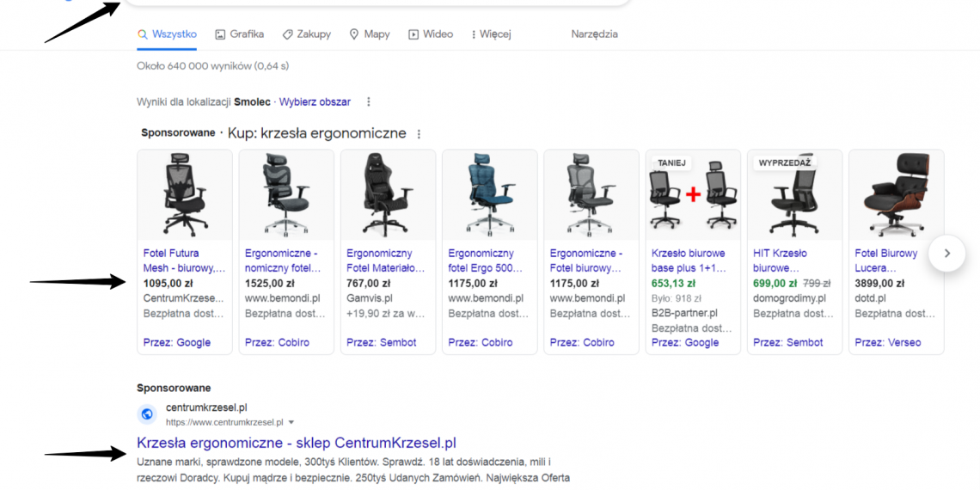View the Fotel Biurowy Lucera lounge chair image
Screen dimensions: 980x490
pyautogui.click(x=896, y=196)
